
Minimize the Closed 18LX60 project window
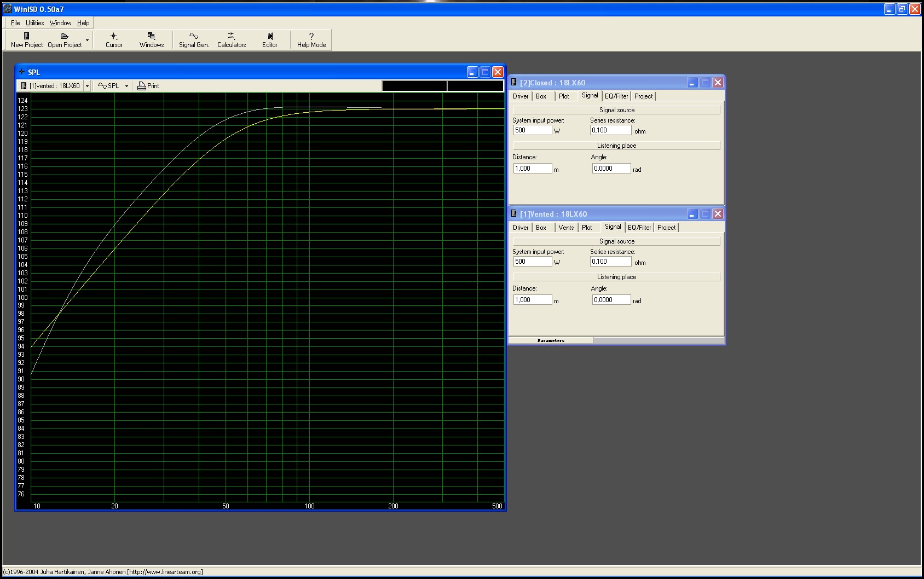click(692, 83)
